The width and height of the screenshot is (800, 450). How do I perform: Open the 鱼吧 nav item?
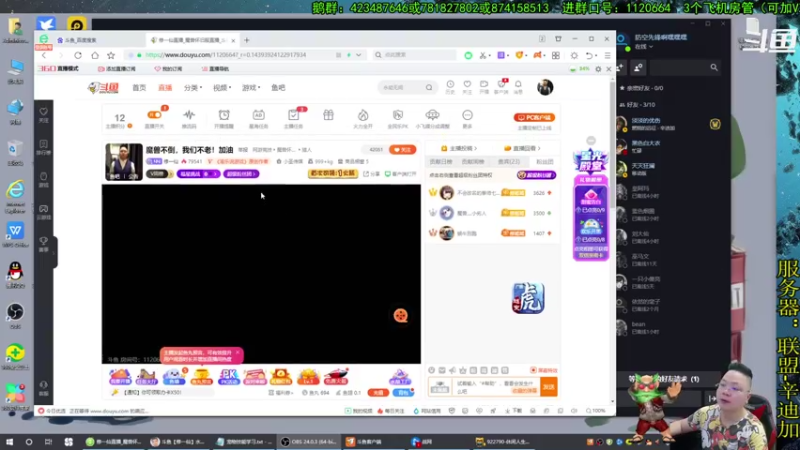point(278,88)
